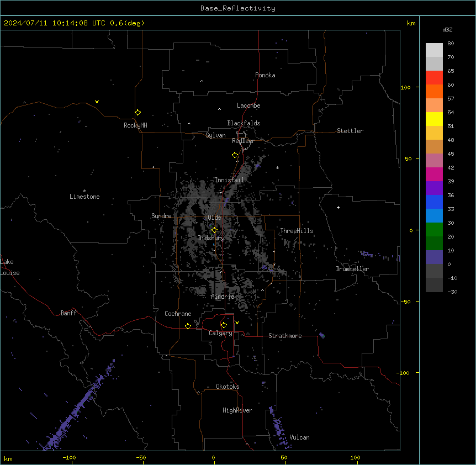Pick the green 20-30 dBZ swatch
The image size is (476, 465).
coord(434,230)
